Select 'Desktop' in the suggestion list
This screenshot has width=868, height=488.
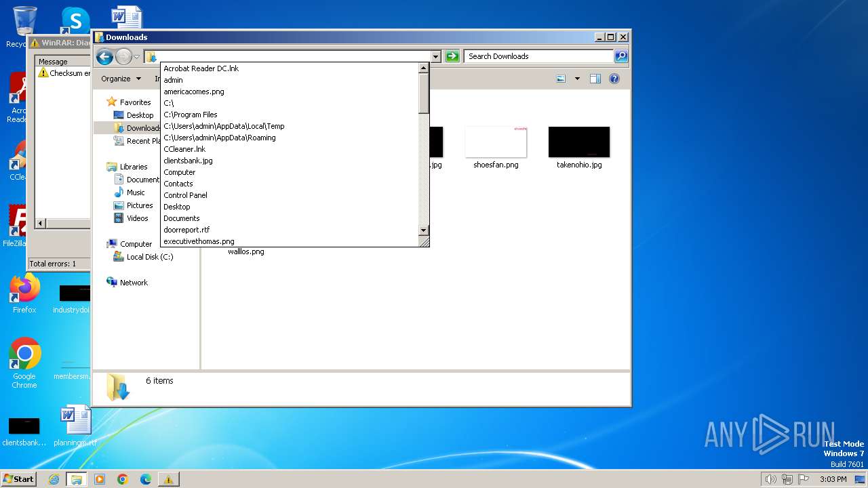tap(290, 207)
